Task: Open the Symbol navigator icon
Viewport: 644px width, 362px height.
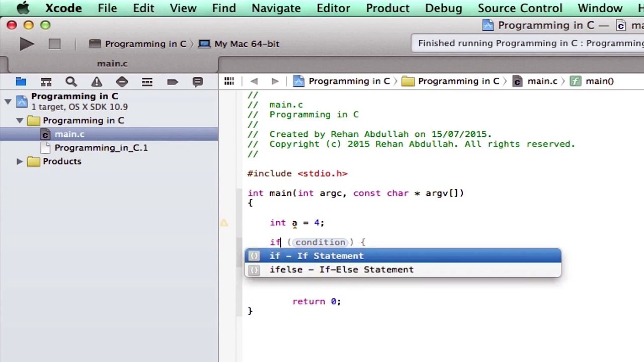Action: coord(46,81)
